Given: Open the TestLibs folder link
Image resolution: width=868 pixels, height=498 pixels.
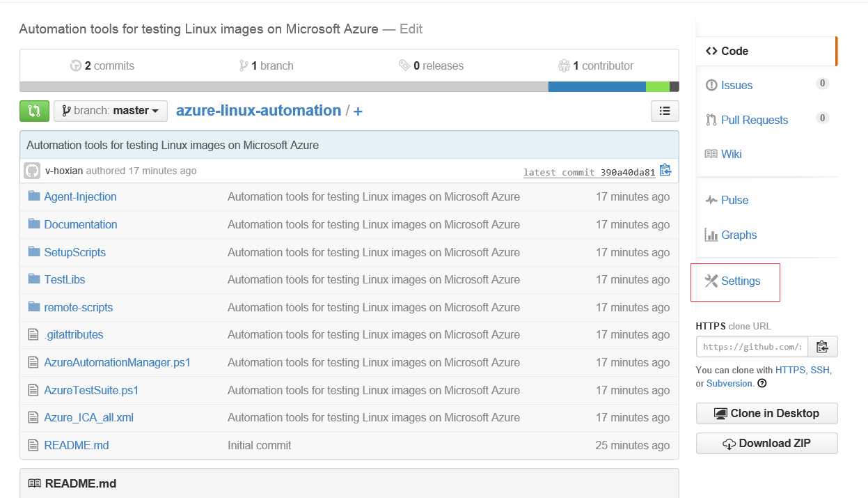Looking at the screenshot, I should coord(65,279).
